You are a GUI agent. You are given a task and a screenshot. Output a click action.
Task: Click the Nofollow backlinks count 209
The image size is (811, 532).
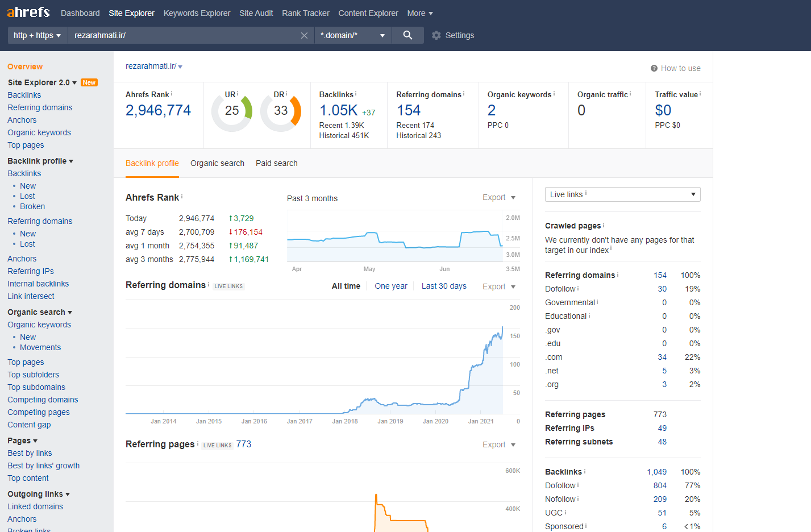(x=660, y=499)
